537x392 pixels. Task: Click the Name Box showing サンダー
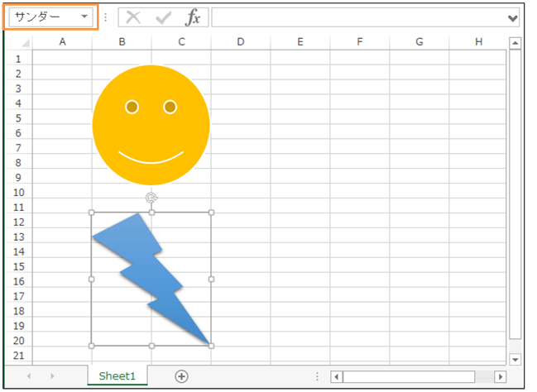click(x=43, y=17)
